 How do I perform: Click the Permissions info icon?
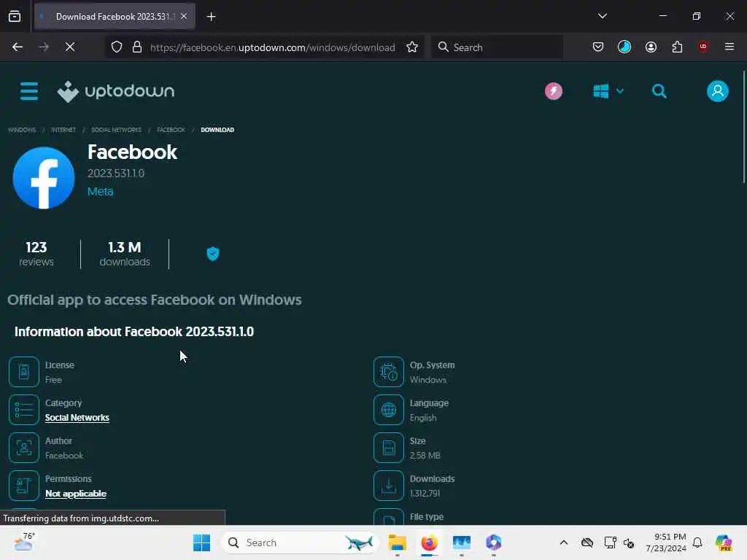(24, 486)
